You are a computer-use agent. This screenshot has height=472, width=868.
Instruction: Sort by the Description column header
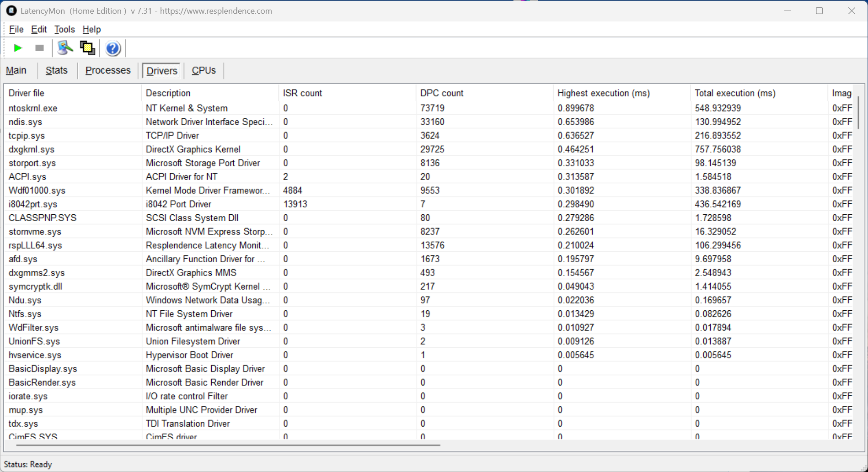coord(210,93)
